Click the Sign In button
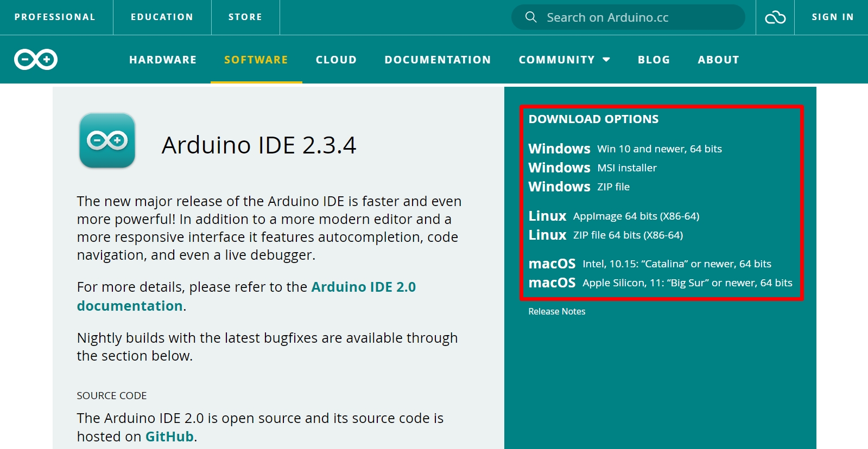 (x=832, y=17)
